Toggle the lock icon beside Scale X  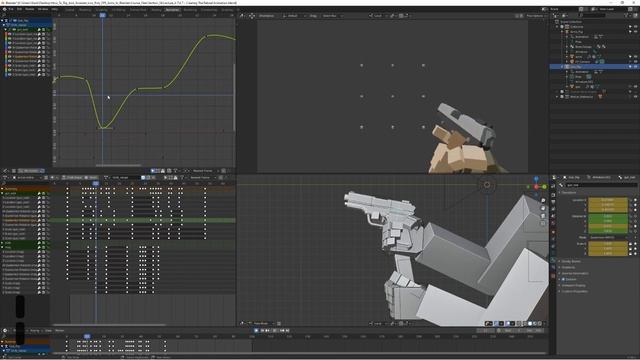631,244
